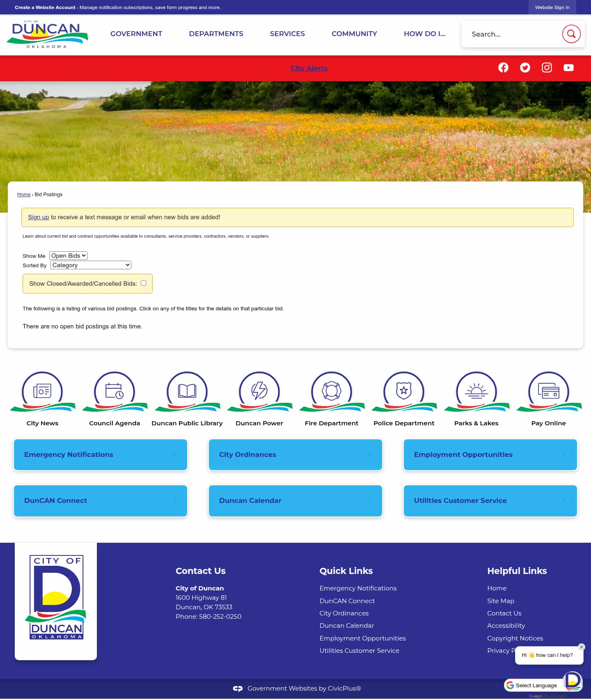This screenshot has width=591, height=700.
Task: Open the Fire Department badge icon
Action: click(x=332, y=391)
